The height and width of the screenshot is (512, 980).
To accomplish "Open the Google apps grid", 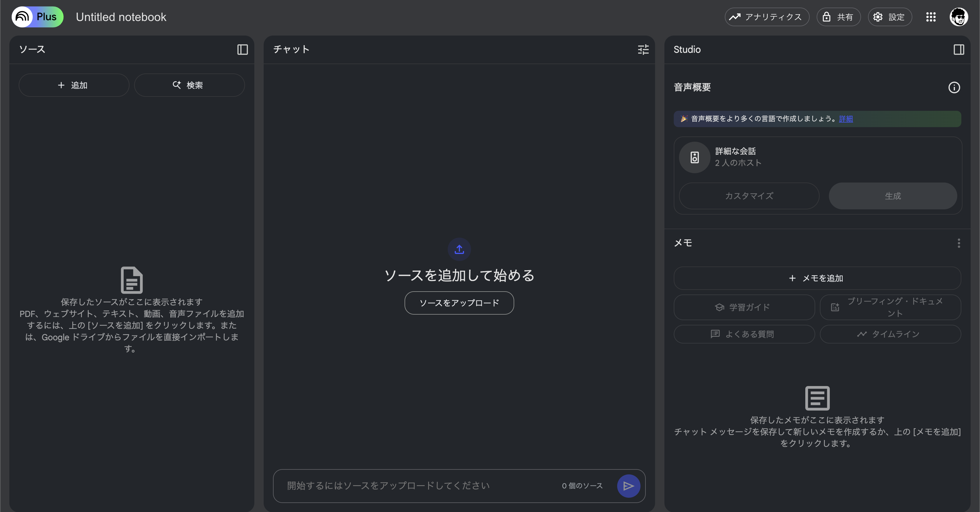I will coord(930,17).
